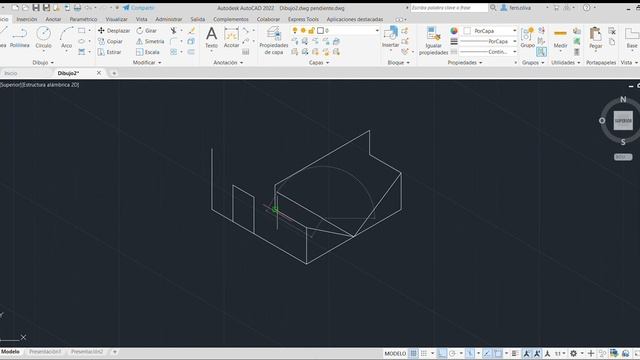Click the Grupo tool
Screen dimensions: 640x360
click(x=527, y=38)
